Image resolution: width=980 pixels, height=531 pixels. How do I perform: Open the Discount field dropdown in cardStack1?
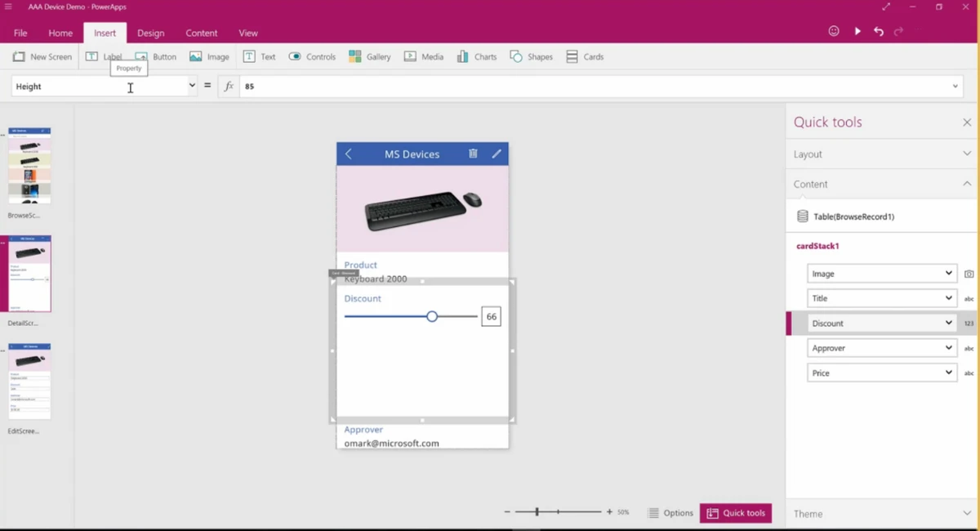(x=949, y=323)
